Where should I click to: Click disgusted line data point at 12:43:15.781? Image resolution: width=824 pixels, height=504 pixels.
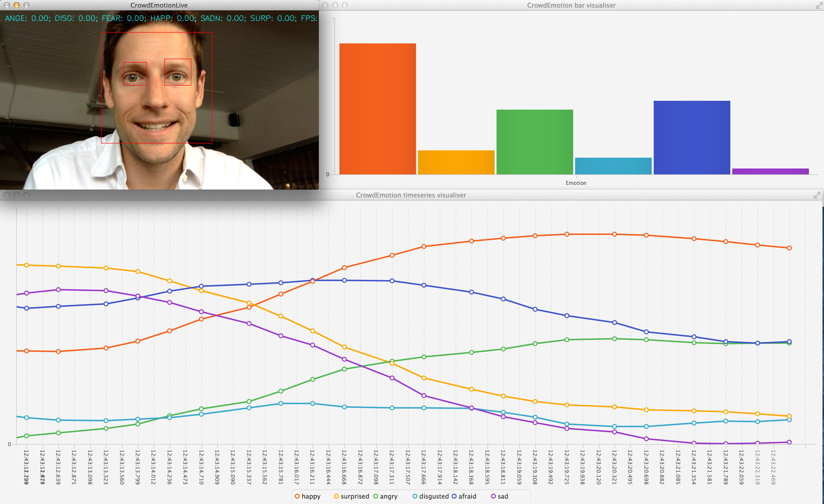pos(281,403)
